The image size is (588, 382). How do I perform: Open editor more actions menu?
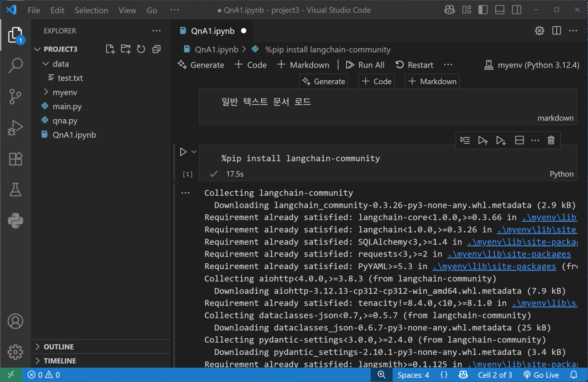point(573,31)
